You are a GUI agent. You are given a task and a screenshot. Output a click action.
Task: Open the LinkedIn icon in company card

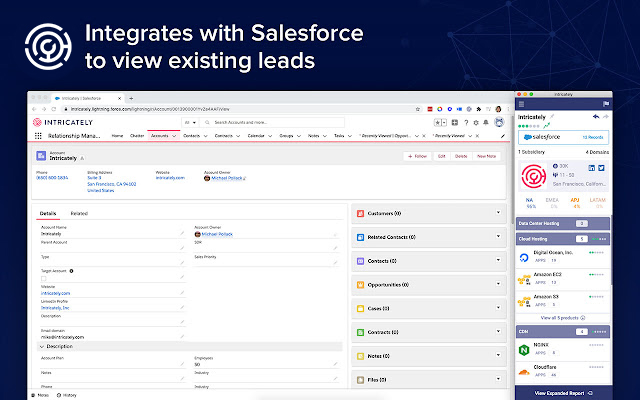(593, 166)
